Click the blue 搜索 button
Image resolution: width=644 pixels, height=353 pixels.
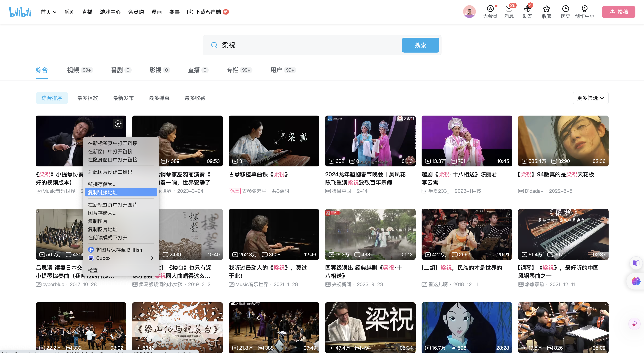420,45
